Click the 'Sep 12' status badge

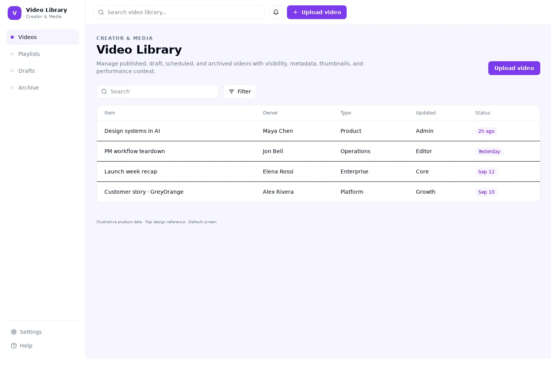pos(486,172)
